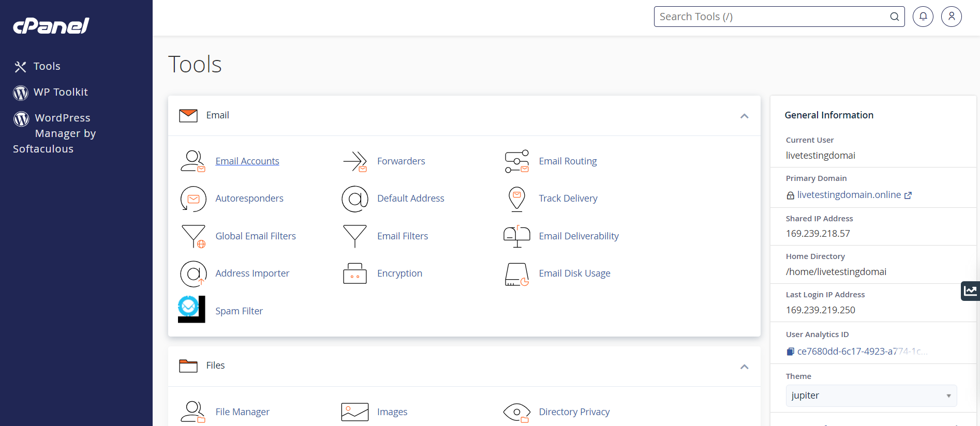Viewport: 980px width, 426px height.
Task: Click the cPanel logo
Action: coord(51,26)
